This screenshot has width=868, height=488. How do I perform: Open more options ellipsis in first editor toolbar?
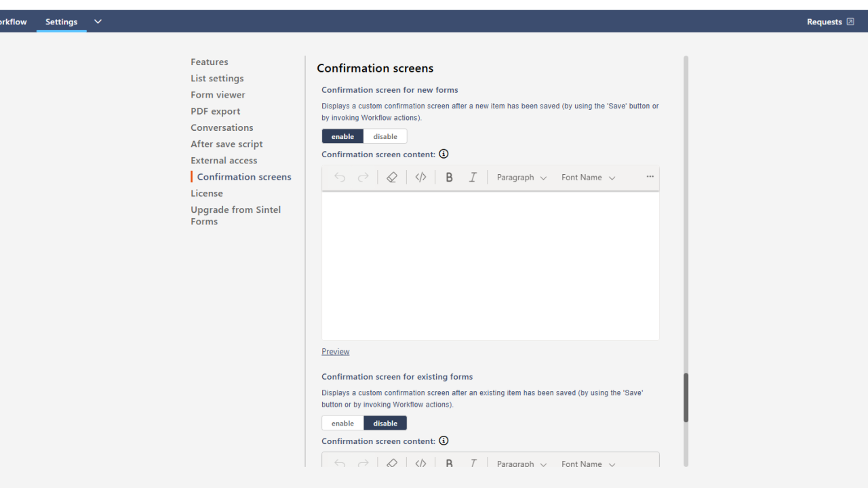650,177
